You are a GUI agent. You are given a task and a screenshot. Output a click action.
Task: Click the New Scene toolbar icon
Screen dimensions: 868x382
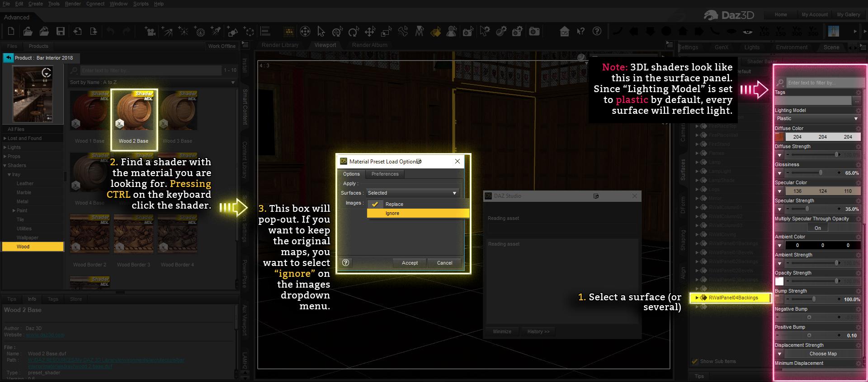pos(11,31)
